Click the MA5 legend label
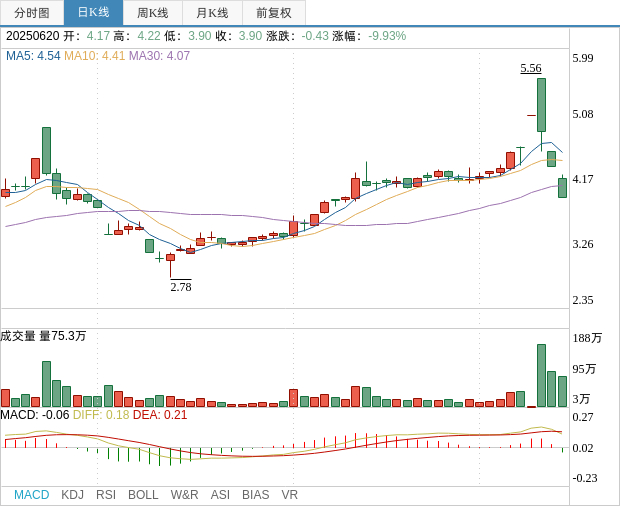Viewport: 620px width, 506px height. click(33, 56)
